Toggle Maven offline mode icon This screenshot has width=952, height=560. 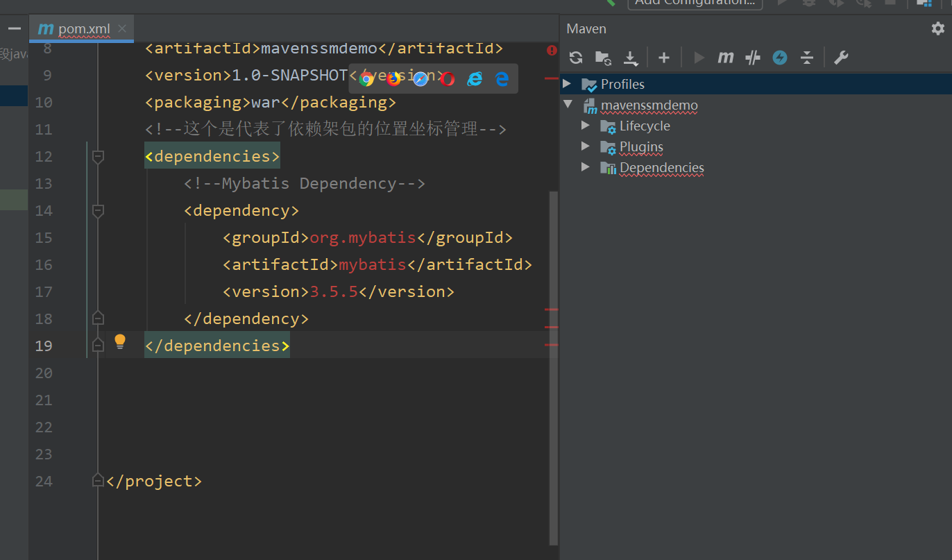[780, 58]
